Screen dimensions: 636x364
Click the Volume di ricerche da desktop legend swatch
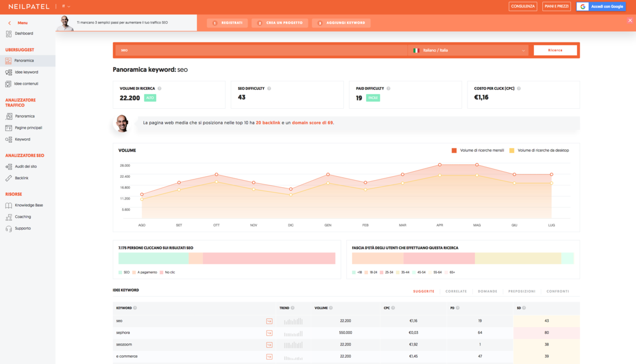(x=512, y=151)
